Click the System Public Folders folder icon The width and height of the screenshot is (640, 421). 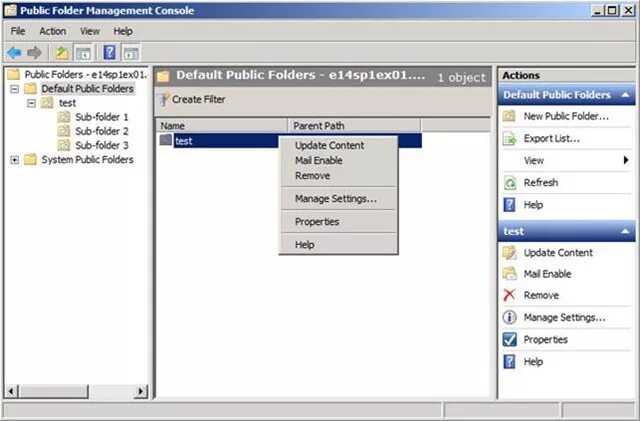coord(30,159)
